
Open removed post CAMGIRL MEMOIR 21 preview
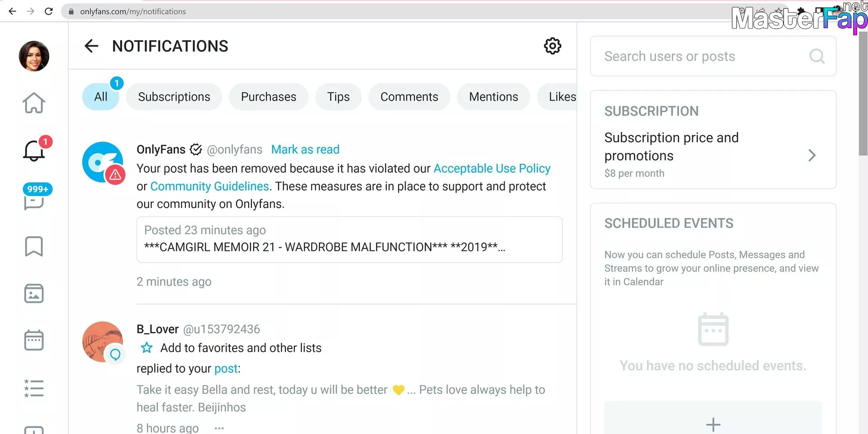[349, 240]
